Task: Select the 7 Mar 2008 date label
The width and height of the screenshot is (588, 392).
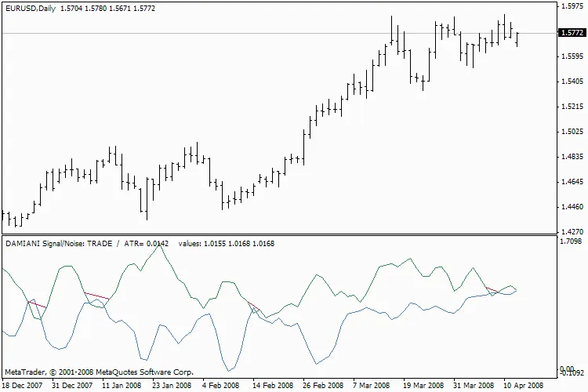Action: pos(371,386)
